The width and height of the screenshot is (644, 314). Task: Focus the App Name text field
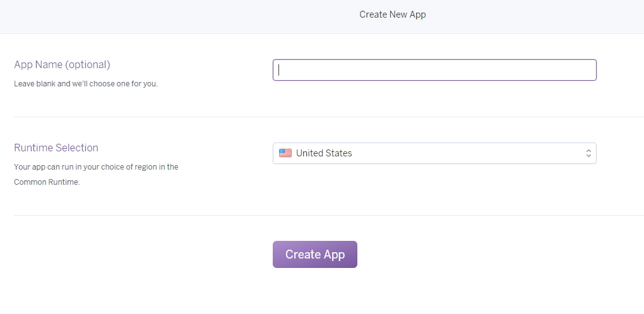point(434,70)
